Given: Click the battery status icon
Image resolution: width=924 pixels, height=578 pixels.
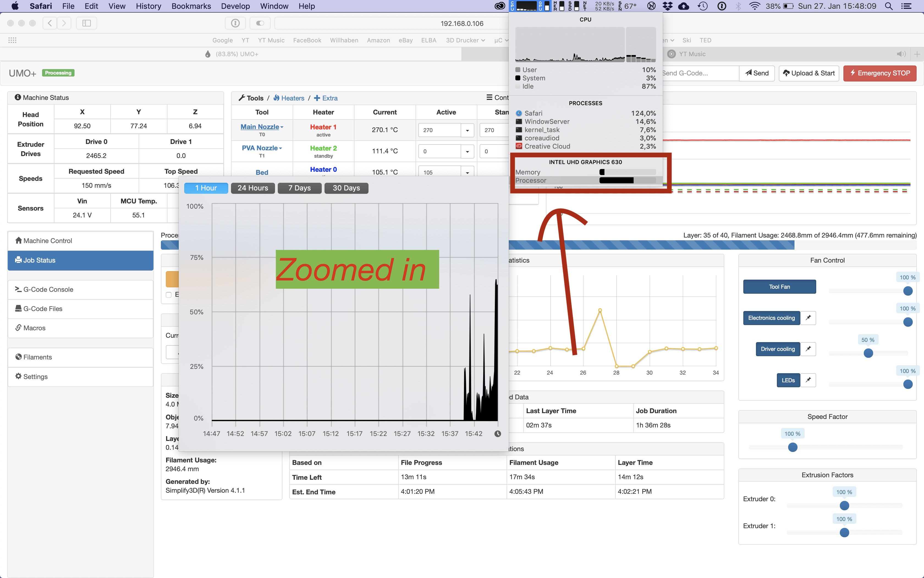Looking at the screenshot, I should 788,6.
